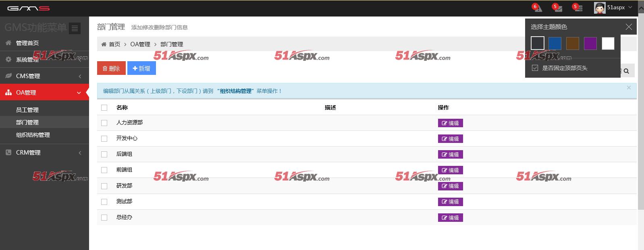Dismiss the blue info alert banner
The image size is (644, 250).
(x=628, y=87)
